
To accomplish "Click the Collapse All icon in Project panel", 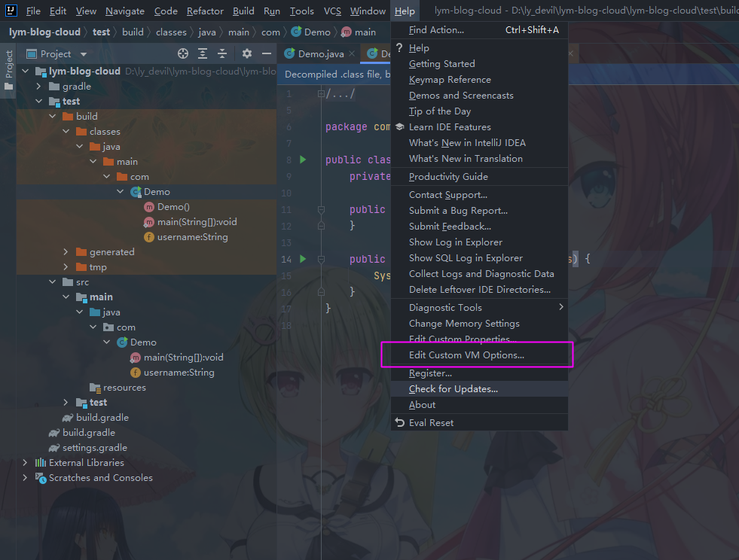I will pos(222,53).
